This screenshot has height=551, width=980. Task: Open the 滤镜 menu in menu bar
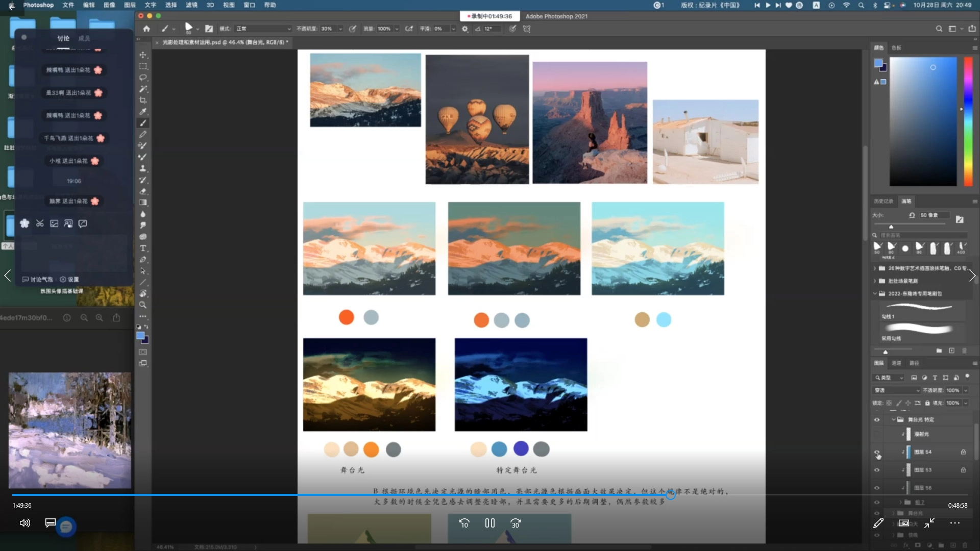coord(191,5)
